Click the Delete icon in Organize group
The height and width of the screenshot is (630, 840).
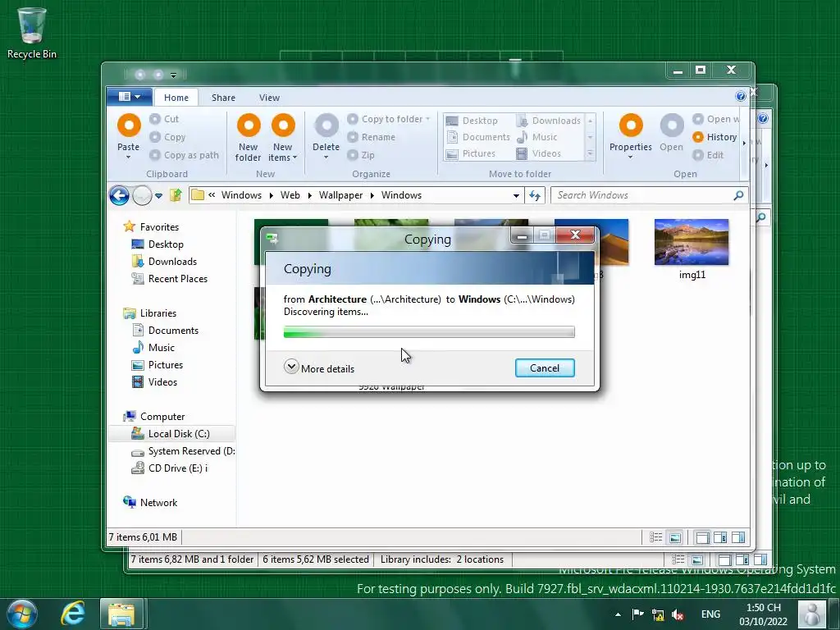[x=326, y=126]
